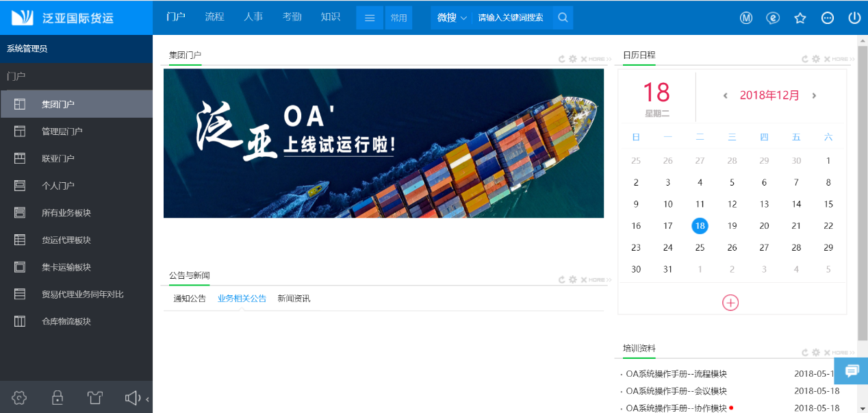Select December 25 in the calendar

700,248
